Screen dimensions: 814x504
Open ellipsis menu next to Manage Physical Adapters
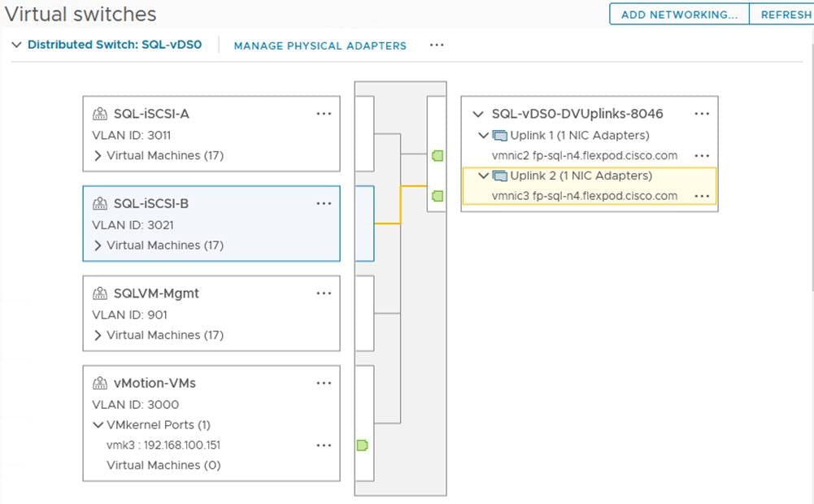pyautogui.click(x=437, y=46)
